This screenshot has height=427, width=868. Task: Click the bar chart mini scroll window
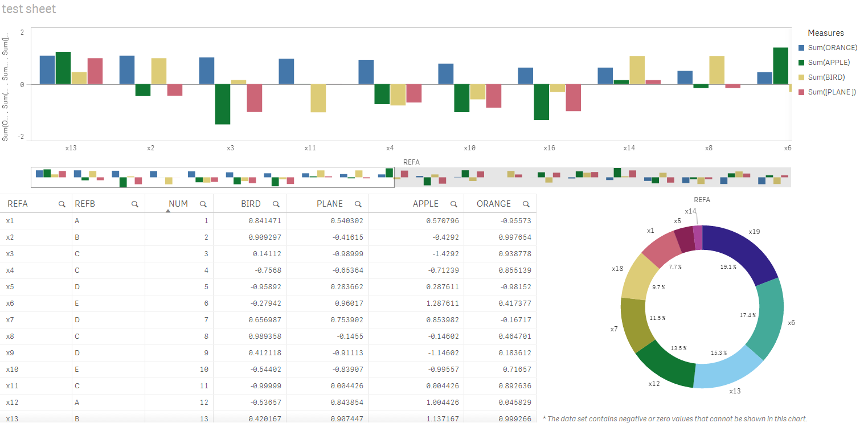click(x=212, y=178)
